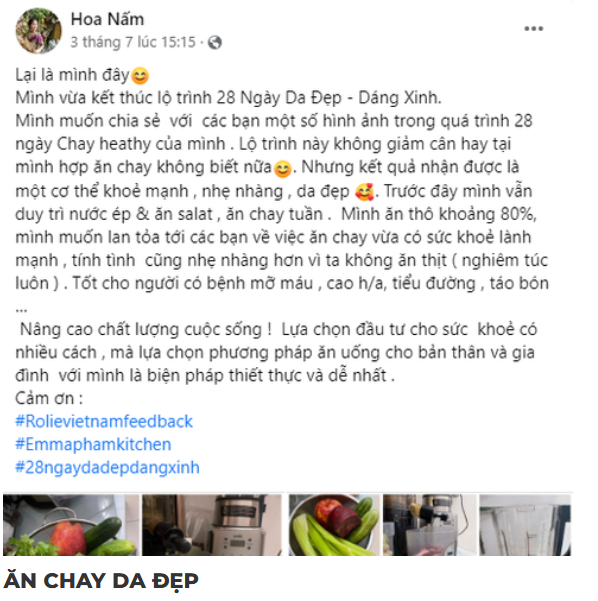Screen dimensions: 598x601
Task: Open hashtag #Emmaphamkitchen
Action: [93, 444]
